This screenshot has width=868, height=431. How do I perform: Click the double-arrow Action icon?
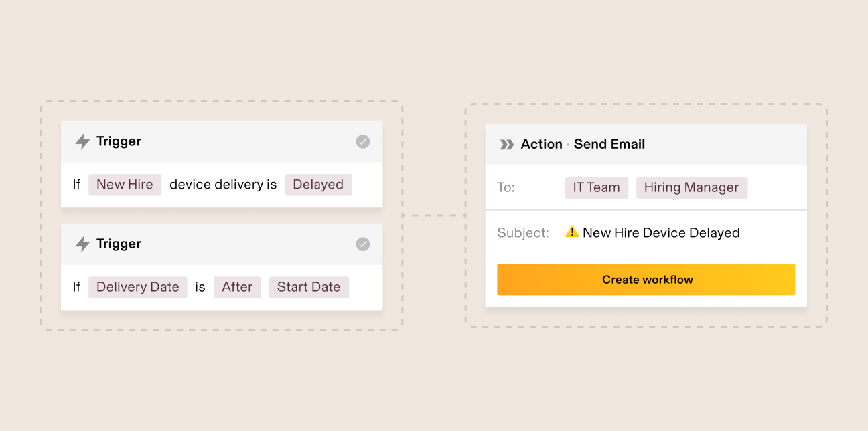coord(506,144)
